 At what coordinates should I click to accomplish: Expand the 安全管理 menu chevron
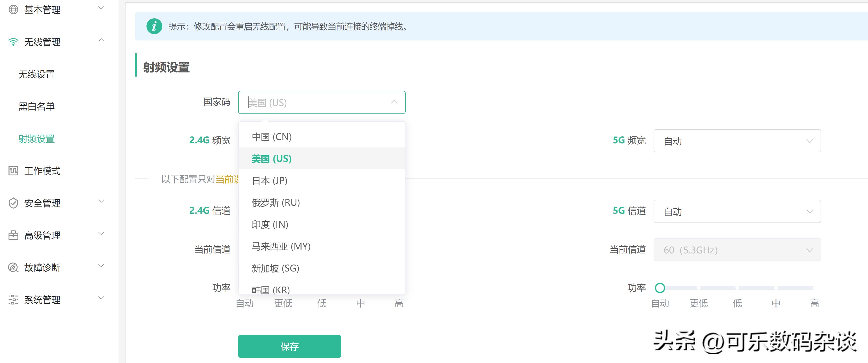101,202
